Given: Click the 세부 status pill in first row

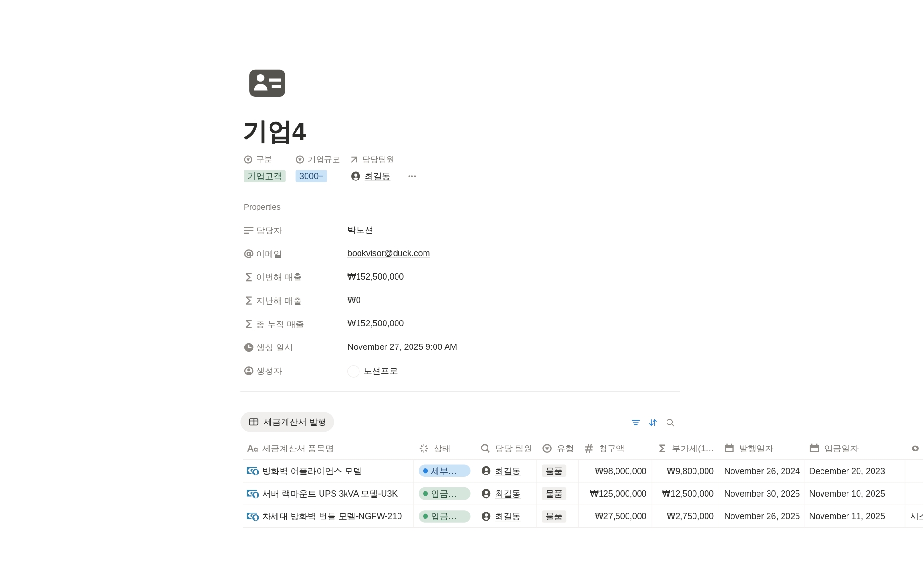Looking at the screenshot, I should pos(444,471).
